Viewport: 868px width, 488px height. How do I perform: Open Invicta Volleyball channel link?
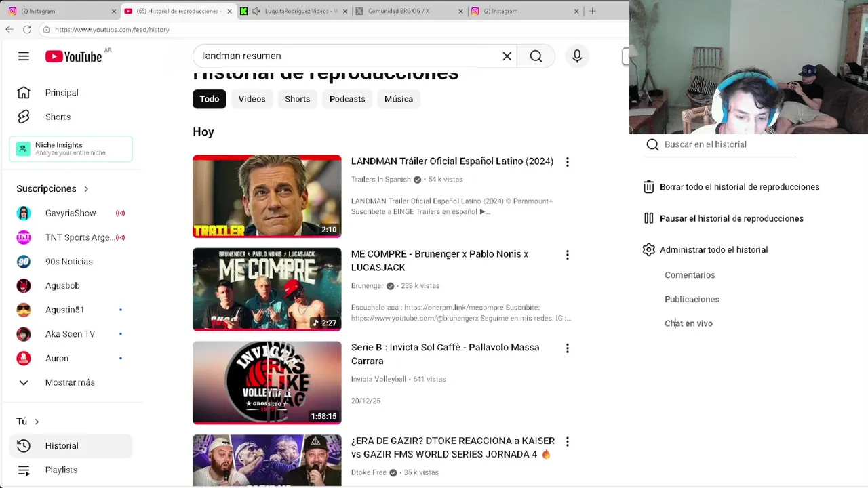click(378, 379)
